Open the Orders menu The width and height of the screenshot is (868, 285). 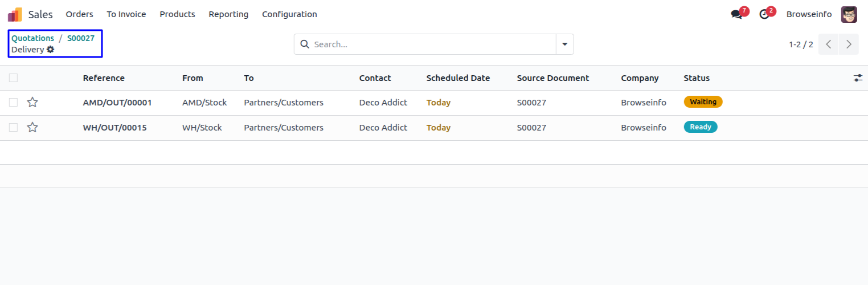(x=79, y=14)
